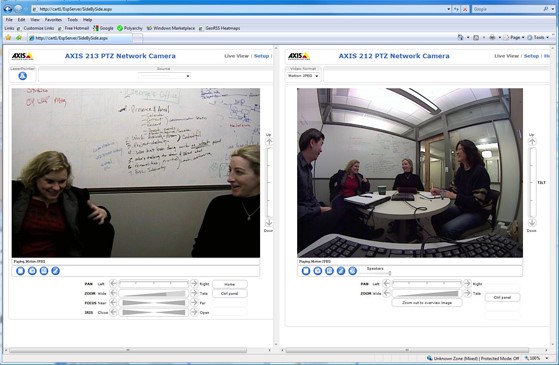Pan the AXIS 213 camera with Left arrow

pyautogui.click(x=113, y=283)
